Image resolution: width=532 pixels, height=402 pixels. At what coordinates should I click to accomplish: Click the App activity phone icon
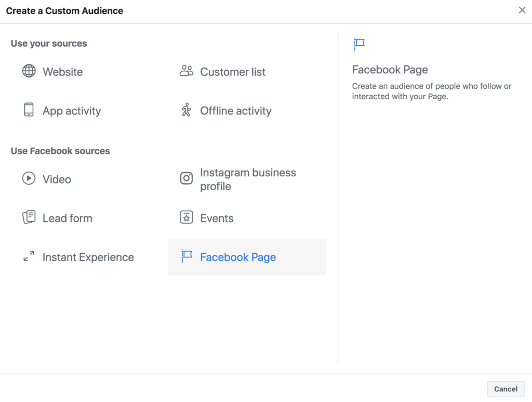pyautogui.click(x=29, y=110)
